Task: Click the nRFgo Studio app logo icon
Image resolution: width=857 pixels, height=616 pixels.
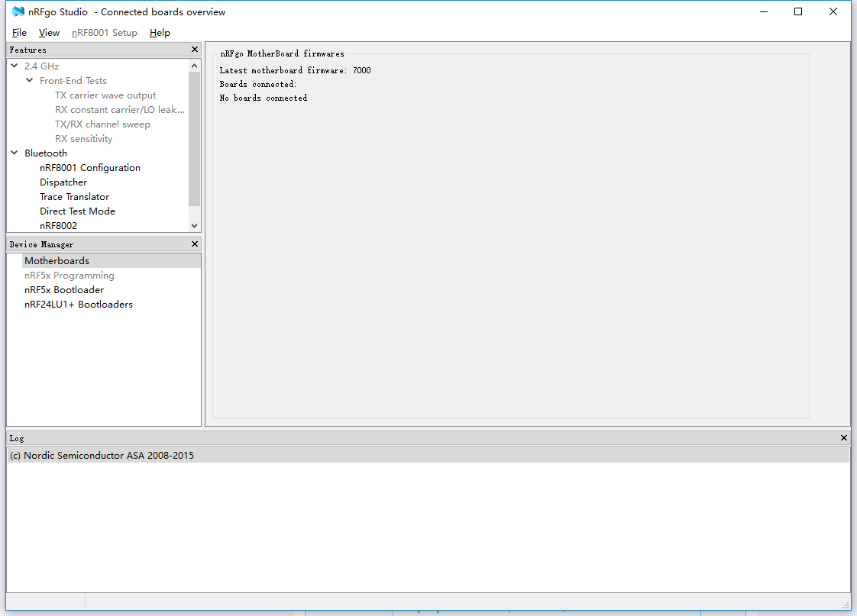Action: point(18,11)
